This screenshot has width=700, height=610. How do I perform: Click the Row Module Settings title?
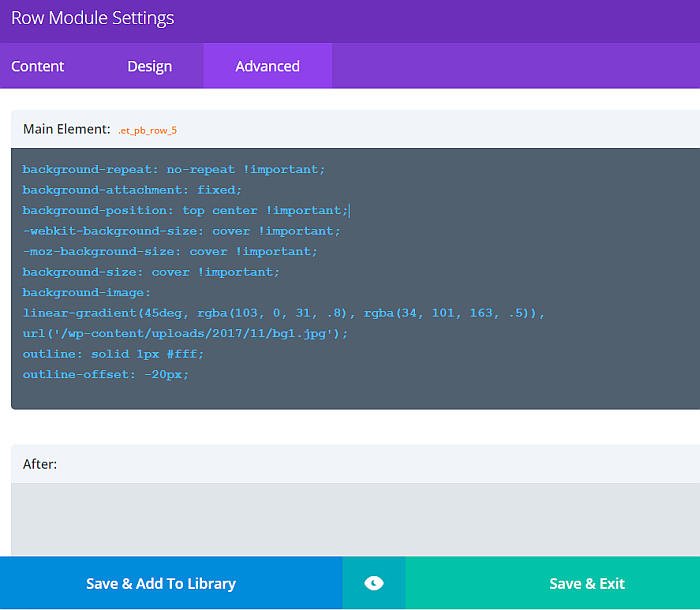coord(92,18)
